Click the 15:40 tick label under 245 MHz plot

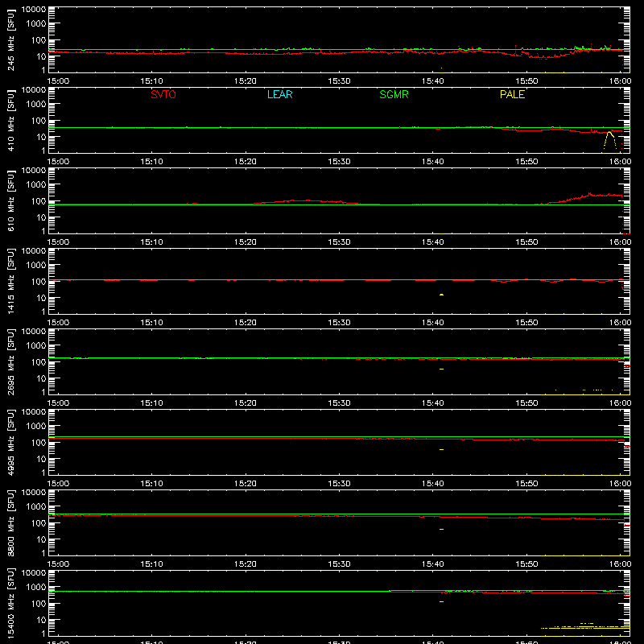[433, 81]
